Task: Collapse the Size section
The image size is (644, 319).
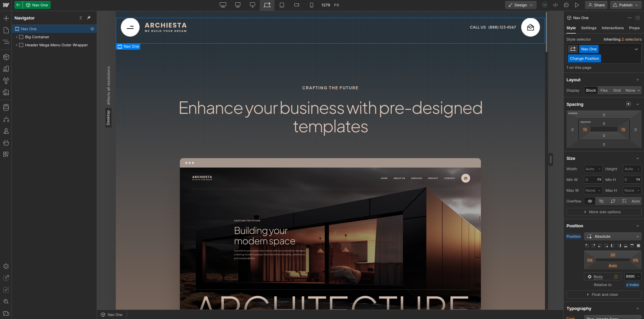Action: pyautogui.click(x=638, y=158)
